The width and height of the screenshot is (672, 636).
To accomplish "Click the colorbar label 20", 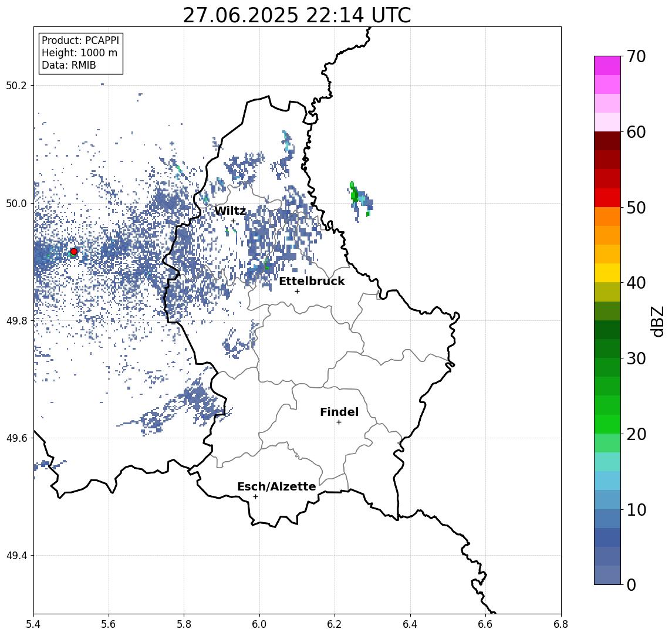I will tap(636, 434).
